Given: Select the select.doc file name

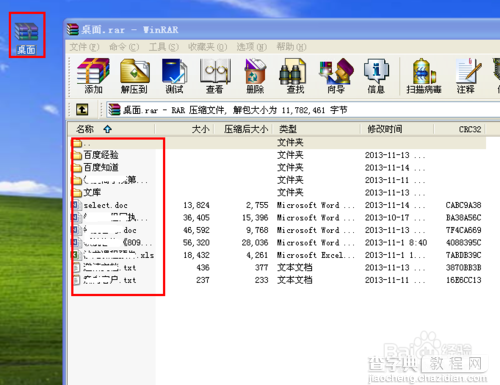Looking at the screenshot, I should [106, 205].
